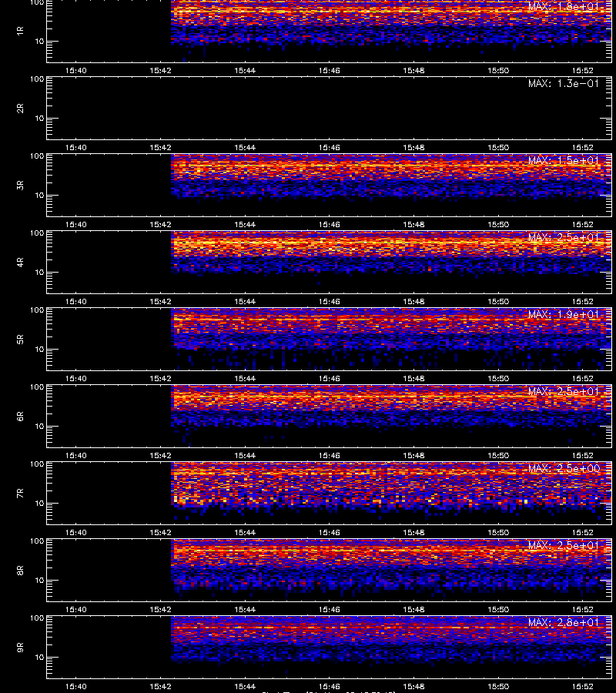Select the MAX: 2.8e+01 readout

click(564, 622)
